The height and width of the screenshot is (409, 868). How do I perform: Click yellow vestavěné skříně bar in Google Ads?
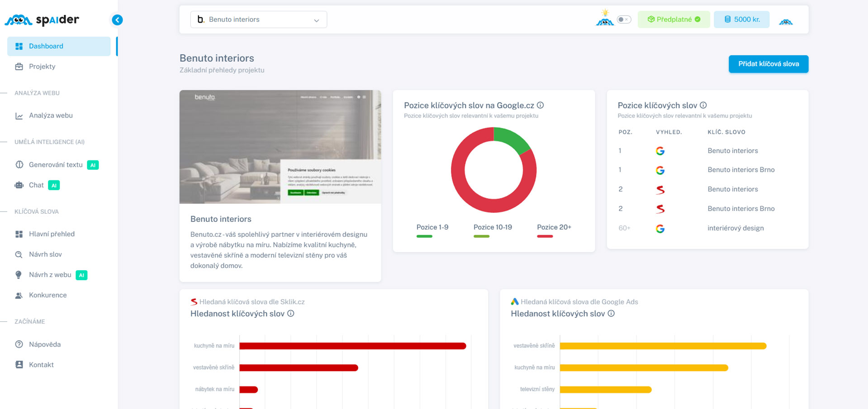[663, 346]
